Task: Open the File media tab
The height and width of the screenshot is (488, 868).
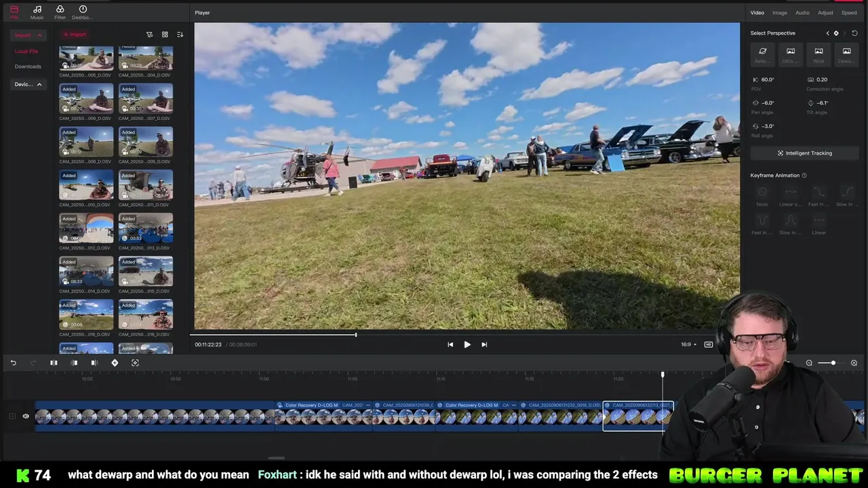Action: (x=14, y=12)
